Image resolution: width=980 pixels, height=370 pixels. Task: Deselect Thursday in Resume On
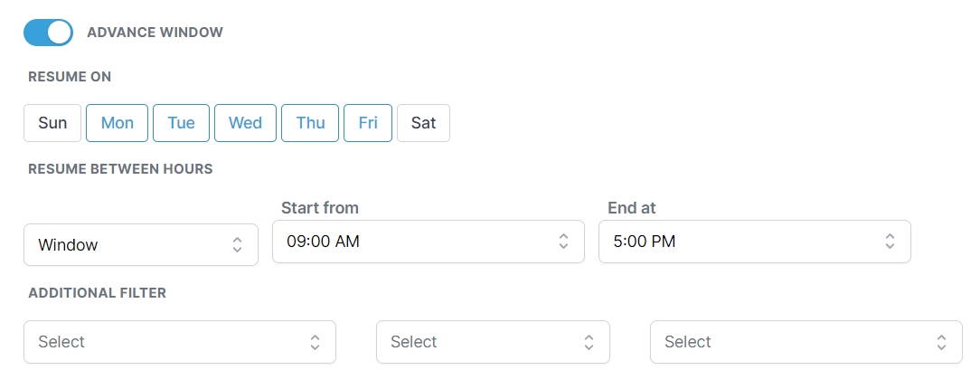(310, 123)
